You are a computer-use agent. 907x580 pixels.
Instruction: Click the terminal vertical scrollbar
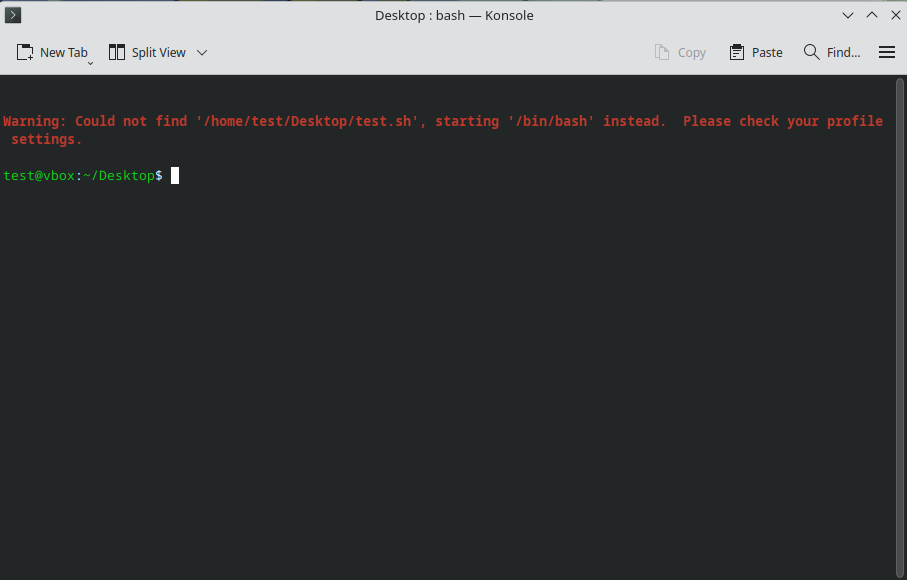coord(899,327)
